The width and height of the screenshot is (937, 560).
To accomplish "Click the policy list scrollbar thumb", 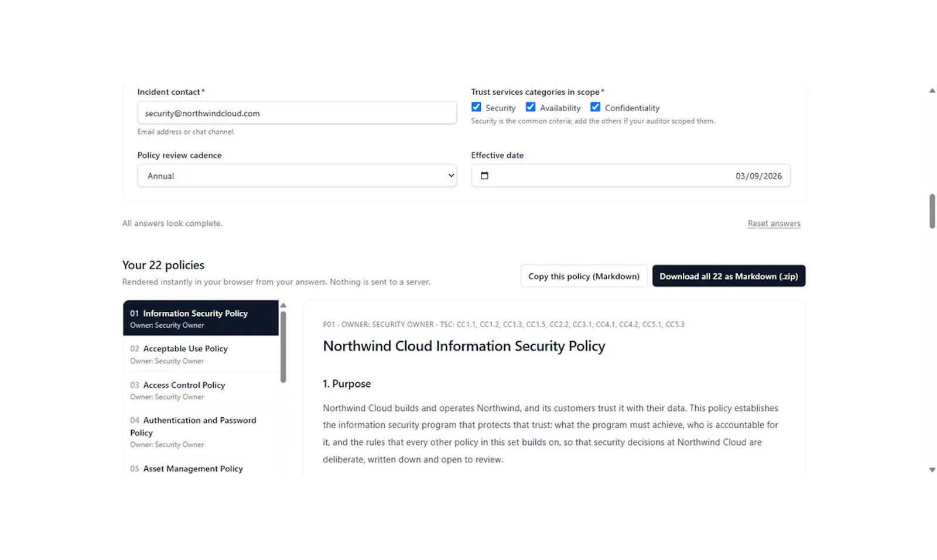I will (x=283, y=346).
